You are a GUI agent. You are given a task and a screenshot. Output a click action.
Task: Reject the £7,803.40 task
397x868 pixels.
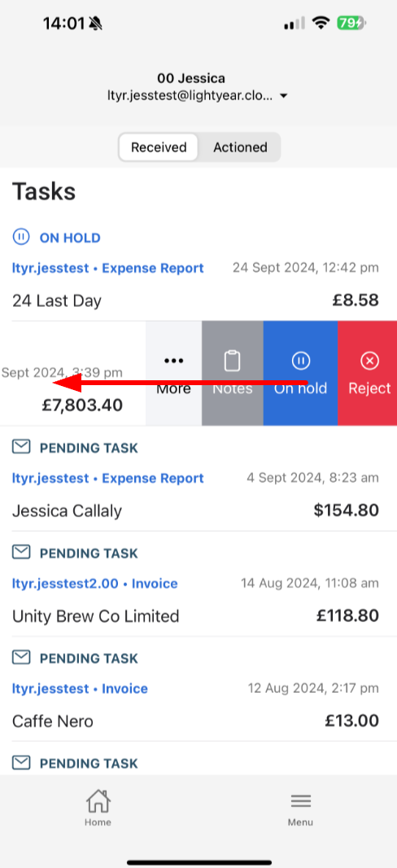point(368,374)
